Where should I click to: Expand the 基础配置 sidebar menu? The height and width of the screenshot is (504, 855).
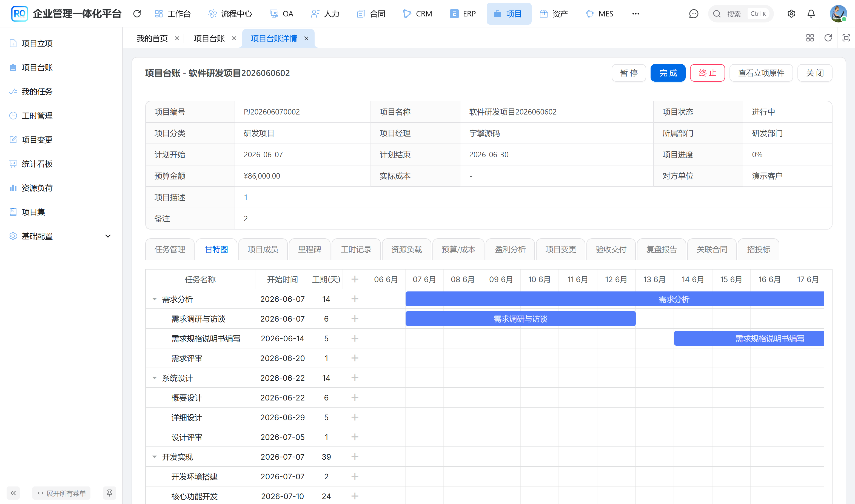click(x=61, y=236)
